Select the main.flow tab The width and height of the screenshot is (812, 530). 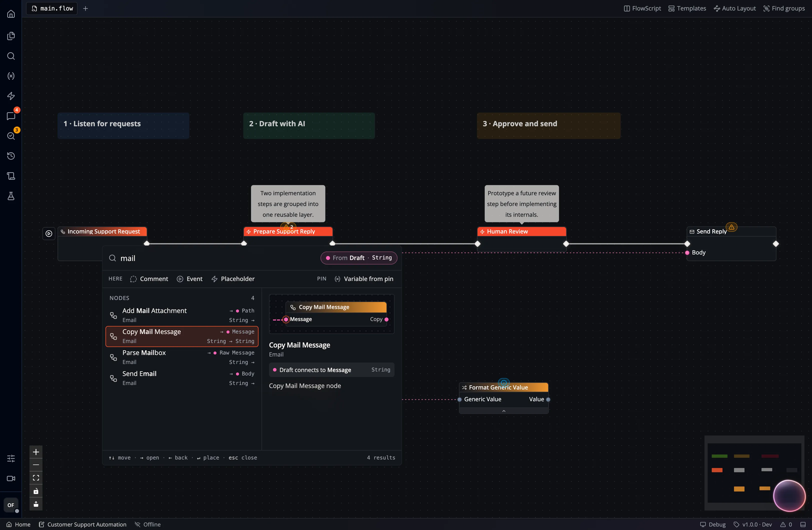point(52,8)
